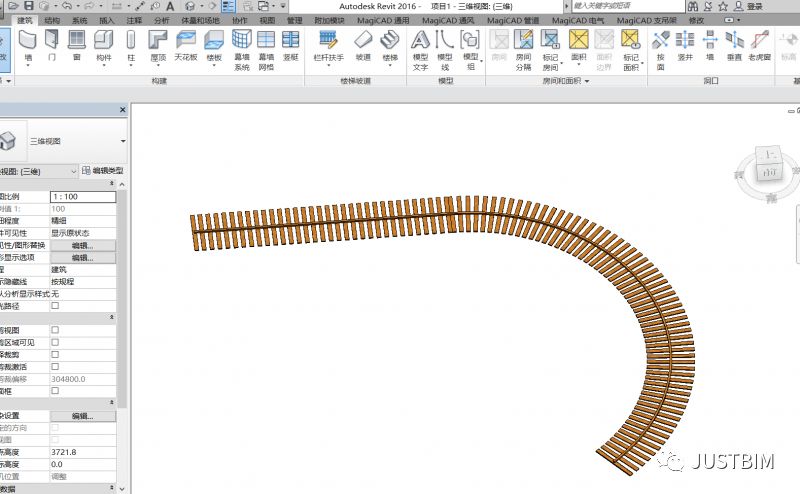Image resolution: width=800 pixels, height=494 pixels.
Task: Select the Railing (栏杆扶手) tool
Action: click(328, 45)
